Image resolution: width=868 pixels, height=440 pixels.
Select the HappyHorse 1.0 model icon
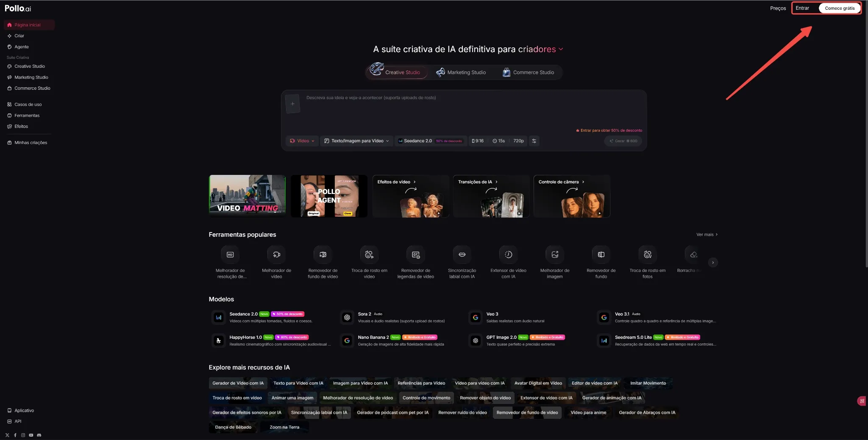coord(219,340)
